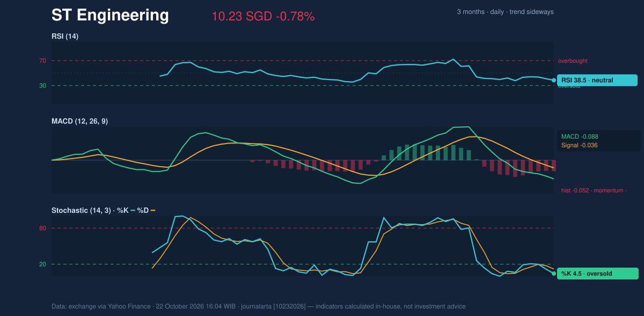Viewport: 644px width, 316px height.
Task: Click the hist -0.052 momentum label
Action: 594,190
